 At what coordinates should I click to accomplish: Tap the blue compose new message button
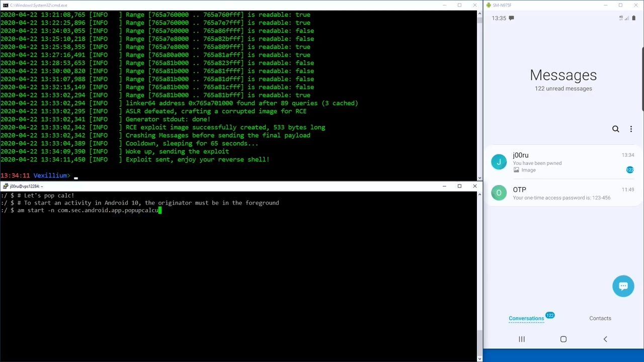(623, 286)
